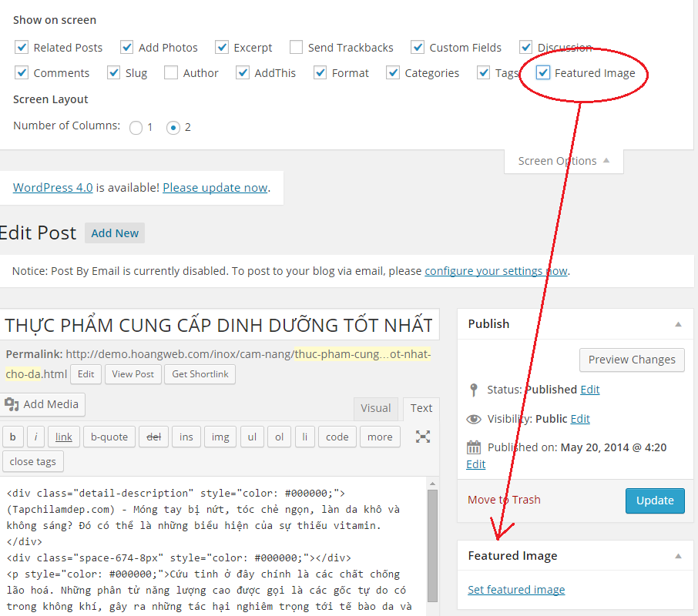
Task: Collapse the Publish panel
Action: click(679, 323)
